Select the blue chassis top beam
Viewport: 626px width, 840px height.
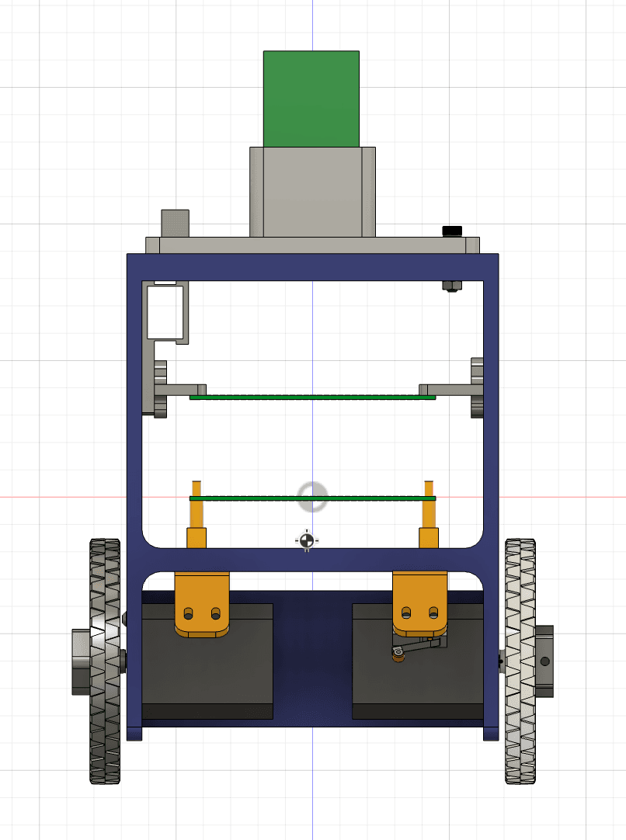click(312, 267)
